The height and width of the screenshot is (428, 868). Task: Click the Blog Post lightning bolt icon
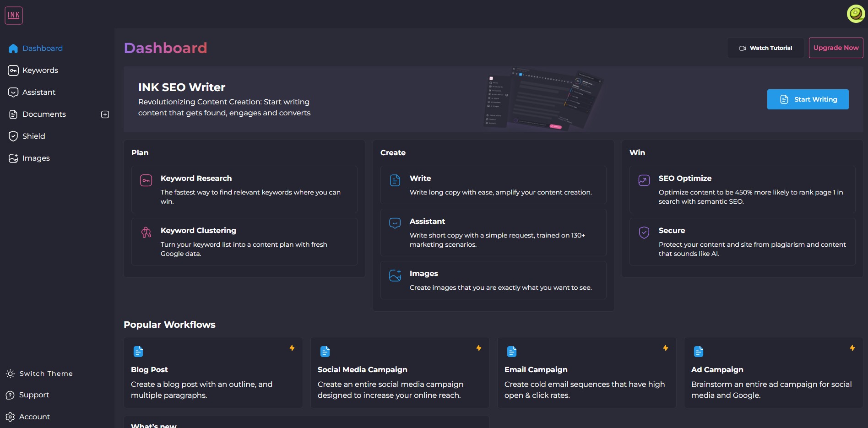click(292, 348)
